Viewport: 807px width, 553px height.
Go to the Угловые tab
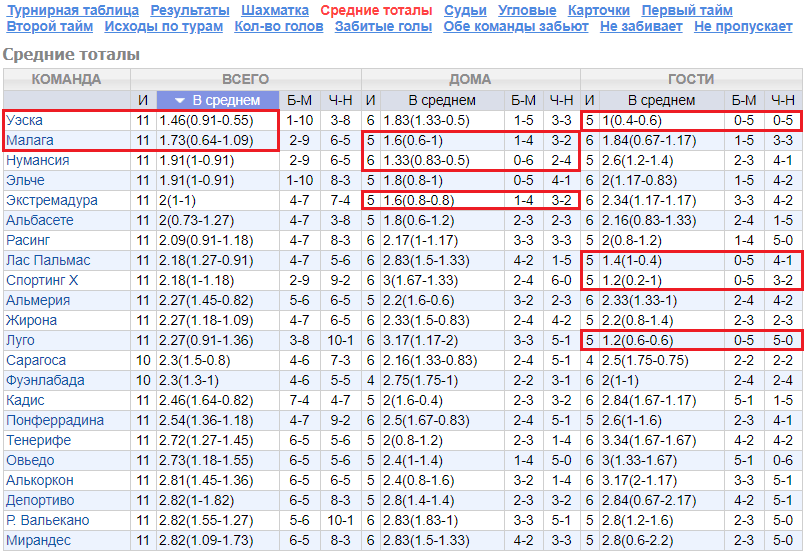[527, 10]
